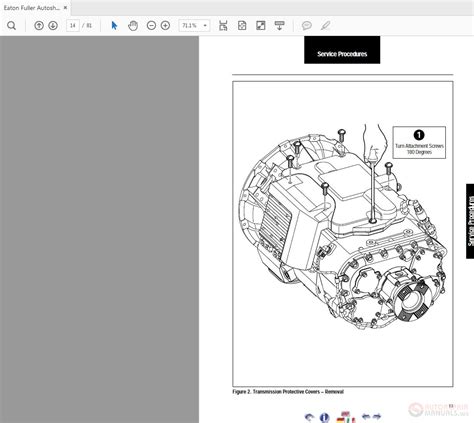Click the right arrow link at page bottom

[x=377, y=416]
